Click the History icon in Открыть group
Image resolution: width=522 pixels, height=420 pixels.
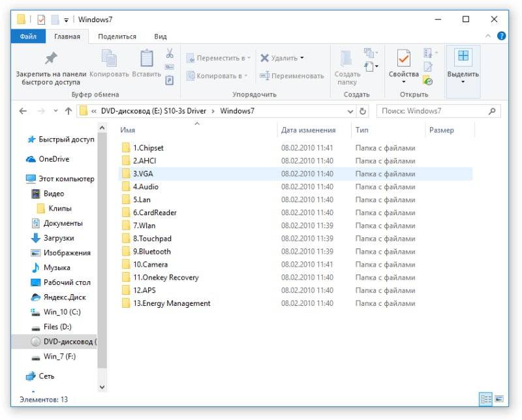[428, 80]
